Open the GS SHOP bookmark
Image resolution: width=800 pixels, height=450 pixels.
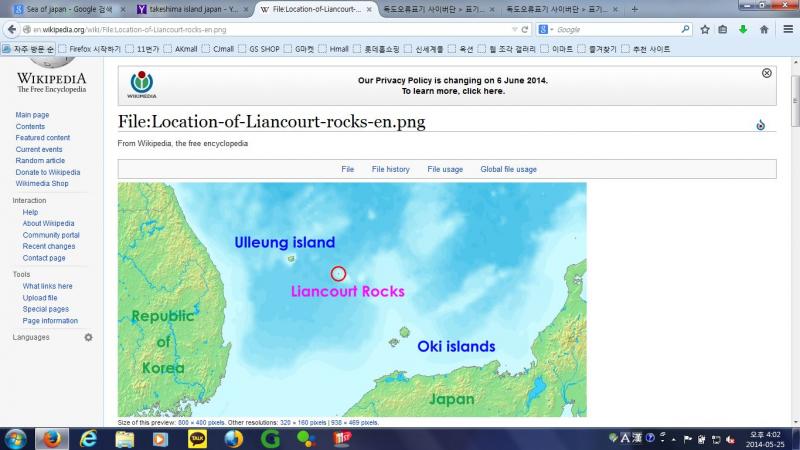click(259, 49)
